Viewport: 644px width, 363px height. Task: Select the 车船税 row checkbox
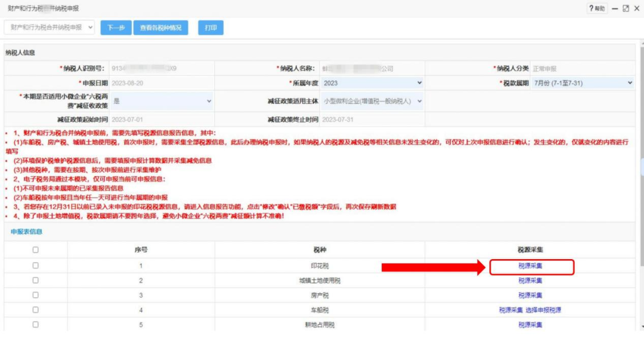(36, 310)
